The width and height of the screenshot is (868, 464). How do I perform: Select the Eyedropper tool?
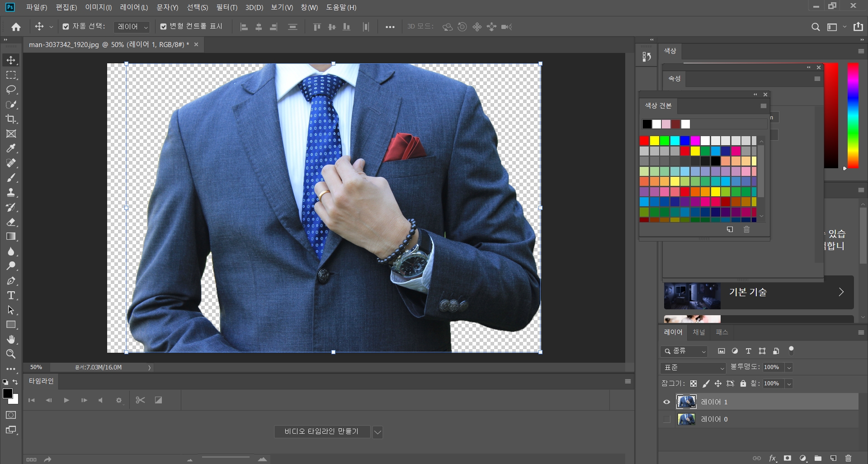[11, 148]
